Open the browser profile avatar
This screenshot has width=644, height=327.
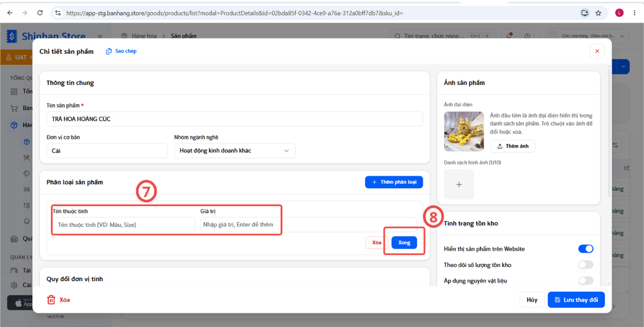pyautogui.click(x=619, y=13)
